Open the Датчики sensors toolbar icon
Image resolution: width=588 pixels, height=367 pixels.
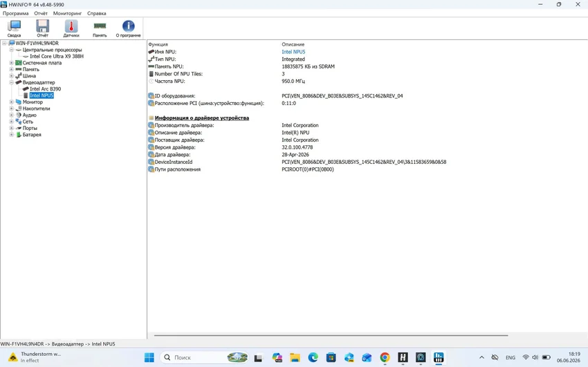pyautogui.click(x=71, y=28)
